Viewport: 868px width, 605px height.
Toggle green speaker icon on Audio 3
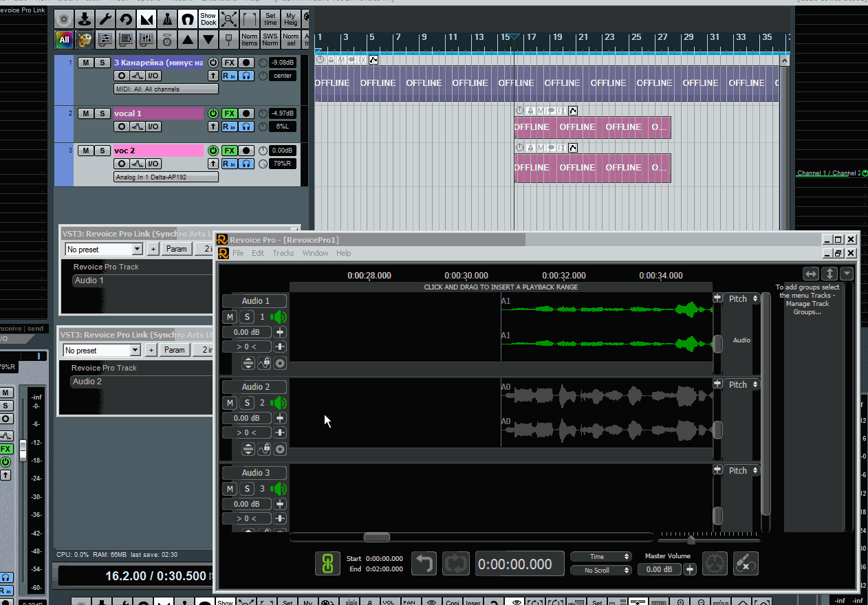[x=279, y=489]
